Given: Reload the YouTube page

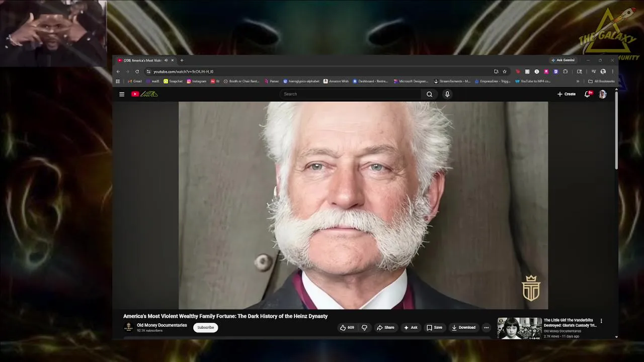Looking at the screenshot, I should coord(137,71).
